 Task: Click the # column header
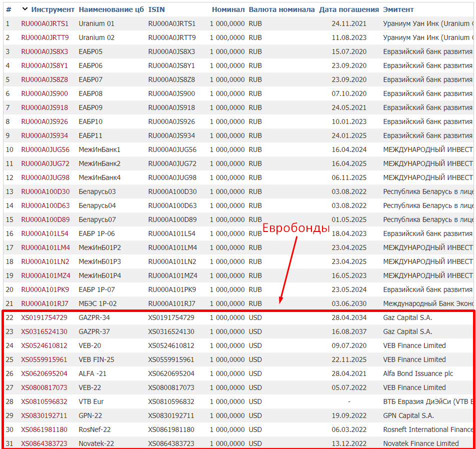[x=8, y=9]
